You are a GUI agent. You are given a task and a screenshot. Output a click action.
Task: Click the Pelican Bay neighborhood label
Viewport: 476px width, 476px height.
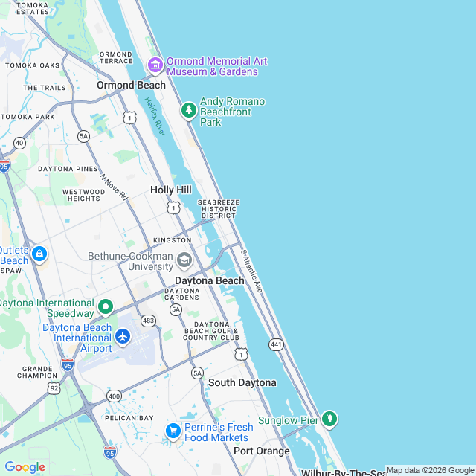tap(129, 418)
